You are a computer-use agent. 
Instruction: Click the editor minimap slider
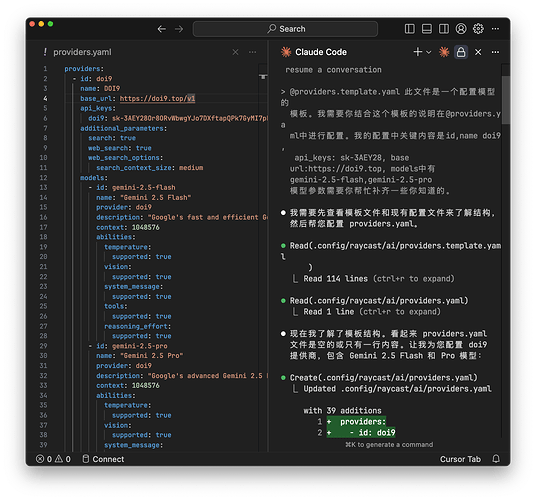(x=263, y=77)
